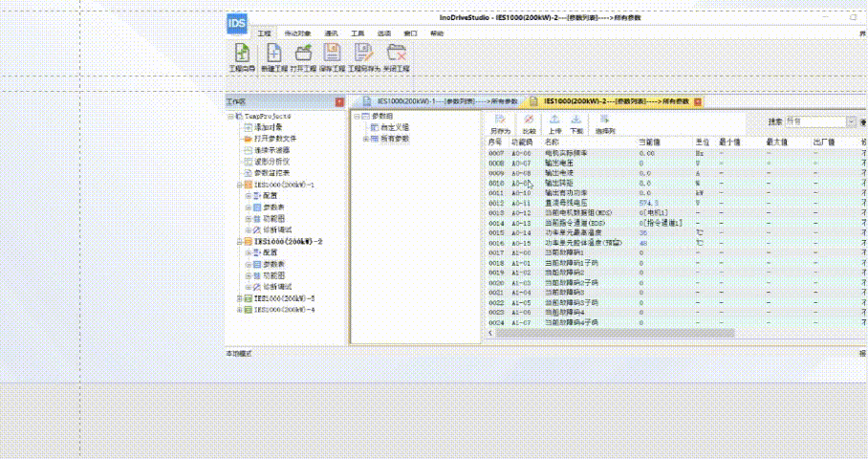This screenshot has height=459, width=868.
Task: Click the 打开工程 open project icon
Action: tap(303, 54)
